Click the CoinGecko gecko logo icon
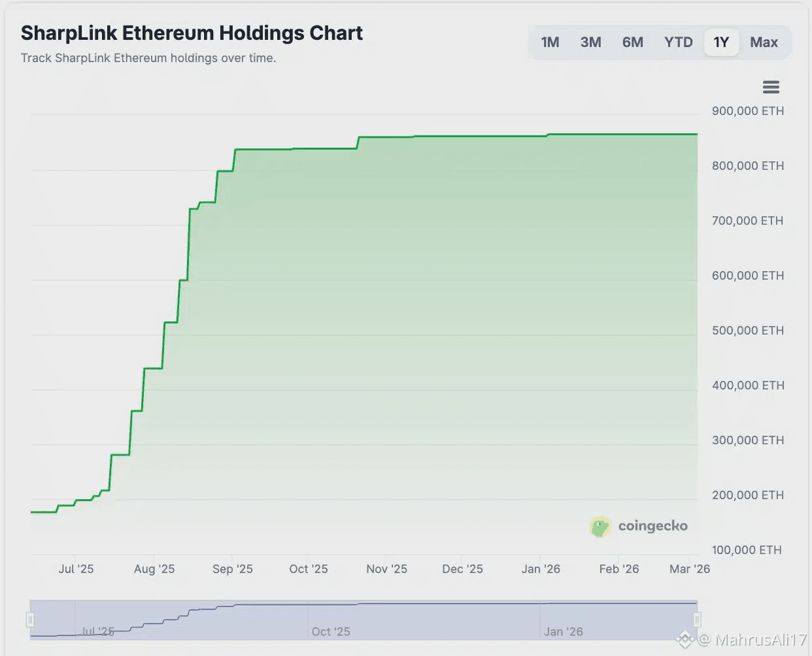This screenshot has width=812, height=656. tap(599, 526)
